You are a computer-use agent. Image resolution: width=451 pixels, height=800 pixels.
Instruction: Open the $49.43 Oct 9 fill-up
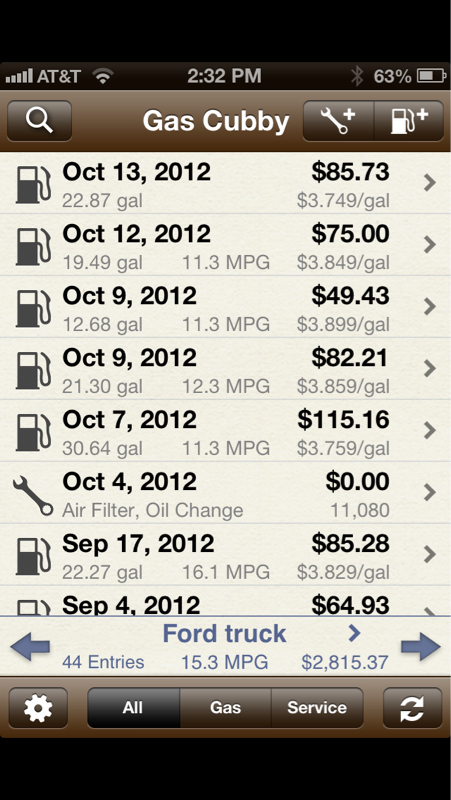click(x=226, y=307)
